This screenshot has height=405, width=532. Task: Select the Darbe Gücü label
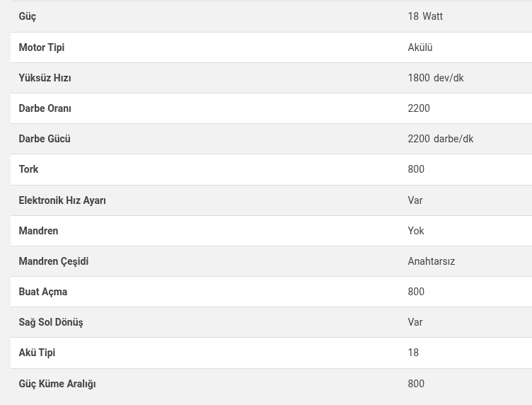coord(44,139)
